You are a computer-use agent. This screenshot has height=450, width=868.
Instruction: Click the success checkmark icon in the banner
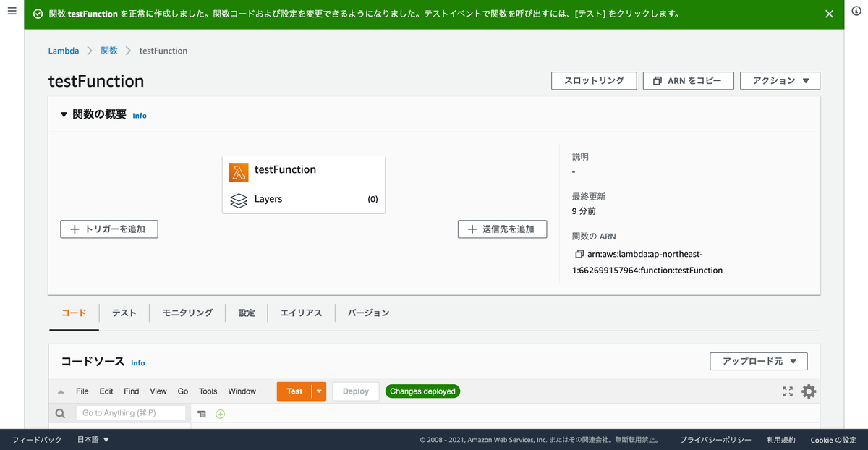pos(38,14)
